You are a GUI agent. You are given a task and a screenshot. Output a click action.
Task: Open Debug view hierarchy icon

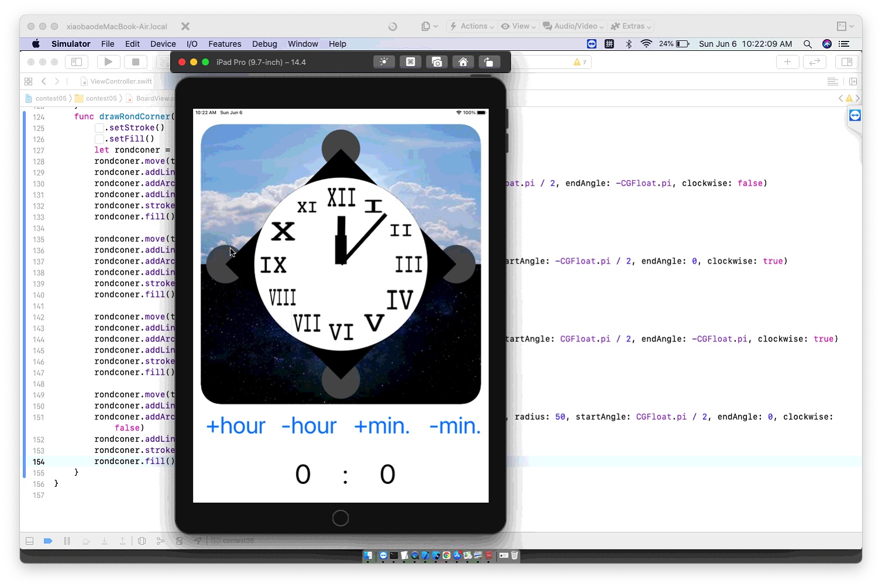(142, 541)
